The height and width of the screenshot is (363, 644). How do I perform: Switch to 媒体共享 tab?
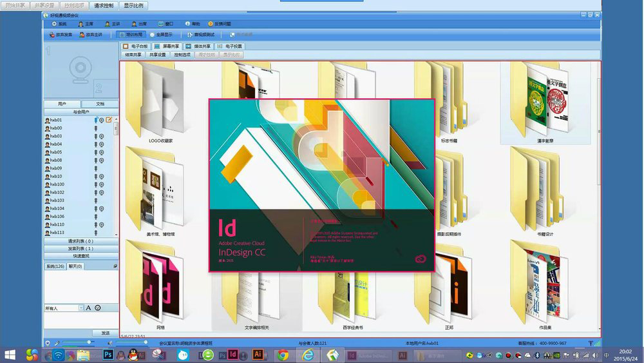(x=198, y=46)
